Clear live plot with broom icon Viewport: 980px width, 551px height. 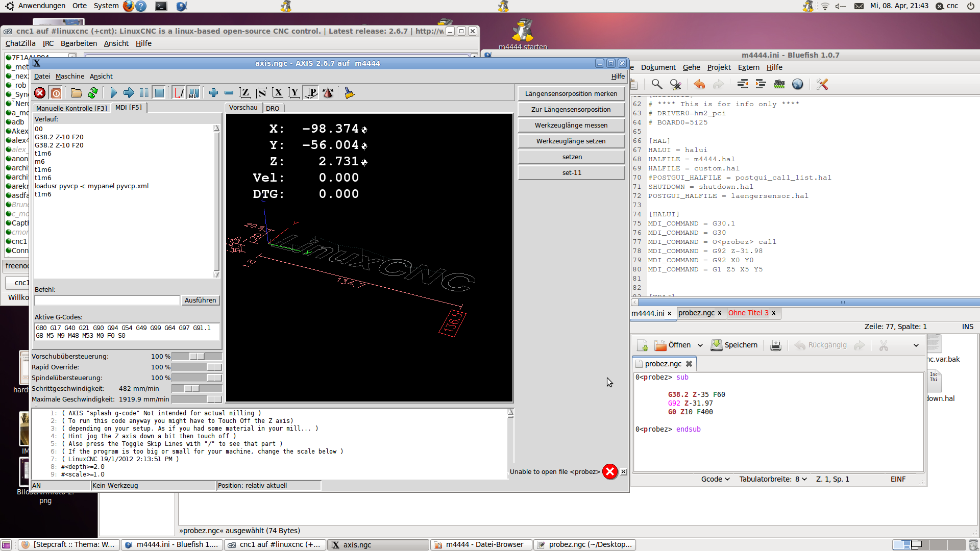[x=350, y=93]
